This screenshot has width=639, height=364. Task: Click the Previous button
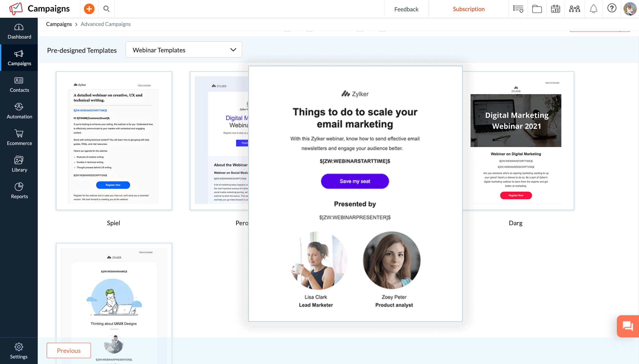click(x=69, y=350)
